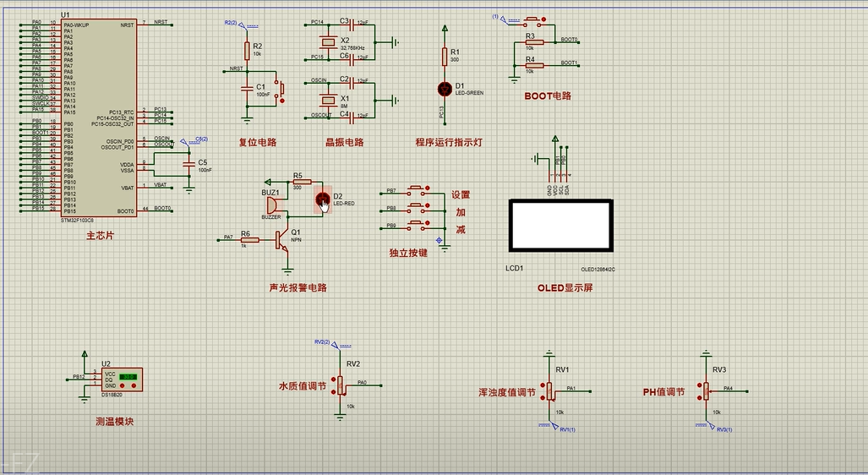
Task: Adjust the RV3 PH potentiometer
Action: pos(706,390)
